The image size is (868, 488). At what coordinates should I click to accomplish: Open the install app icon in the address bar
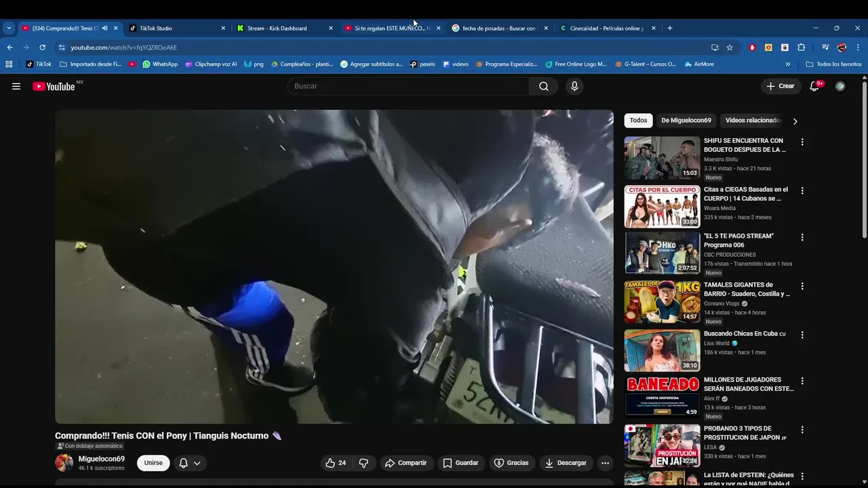pyautogui.click(x=715, y=47)
